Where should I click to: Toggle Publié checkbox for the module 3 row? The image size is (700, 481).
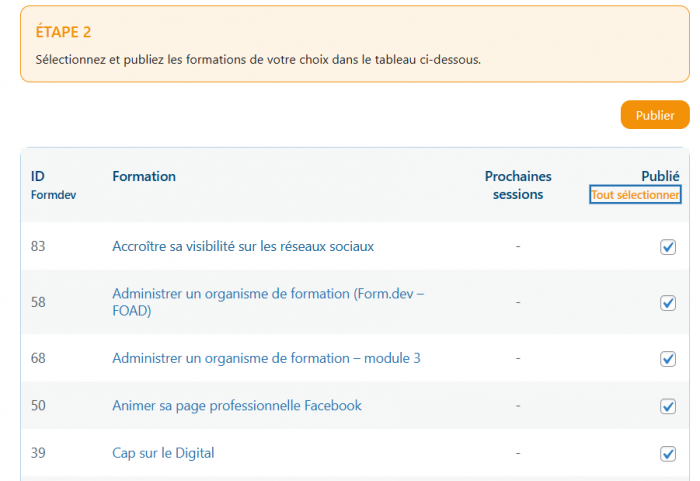[x=668, y=359]
